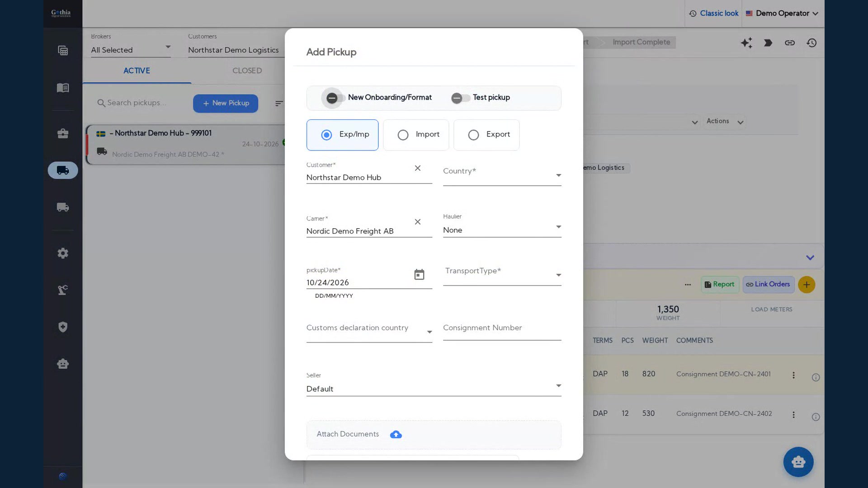The image size is (868, 488).
Task: Click the Classic look link
Action: [713, 14]
